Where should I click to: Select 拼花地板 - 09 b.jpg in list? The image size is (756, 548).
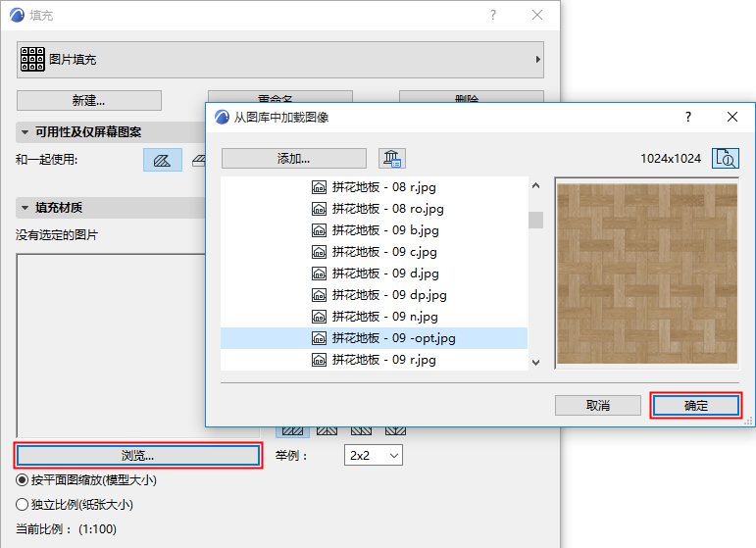(375, 230)
